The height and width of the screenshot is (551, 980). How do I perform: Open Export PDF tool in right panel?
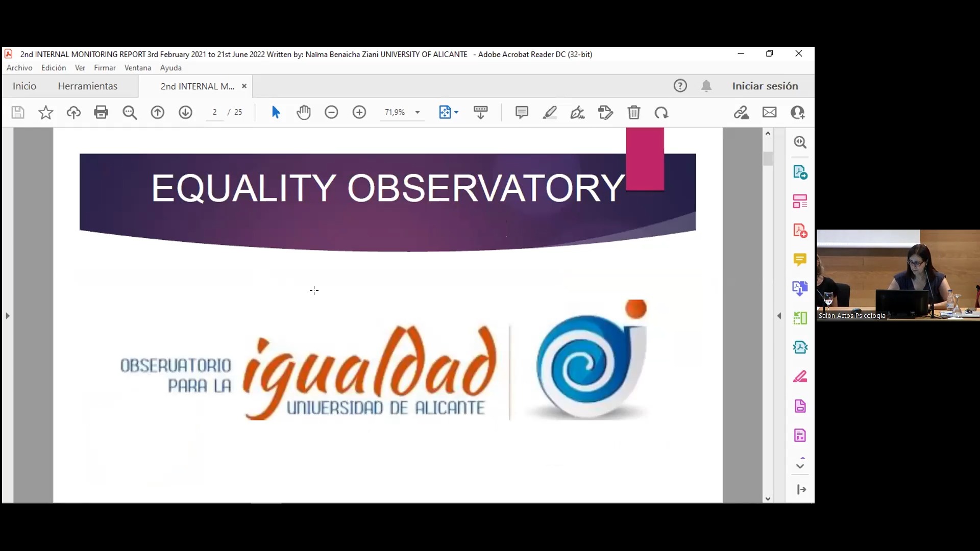(800, 172)
